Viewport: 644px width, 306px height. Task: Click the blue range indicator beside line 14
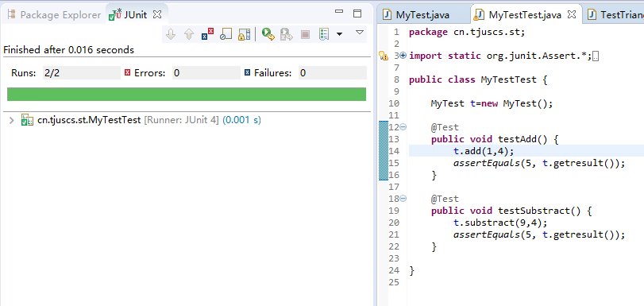tap(384, 151)
